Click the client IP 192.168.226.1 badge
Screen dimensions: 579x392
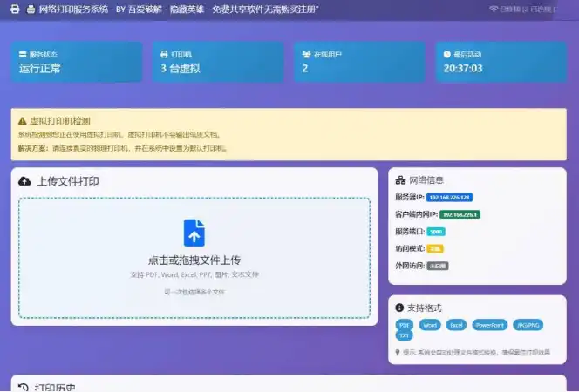click(x=460, y=214)
